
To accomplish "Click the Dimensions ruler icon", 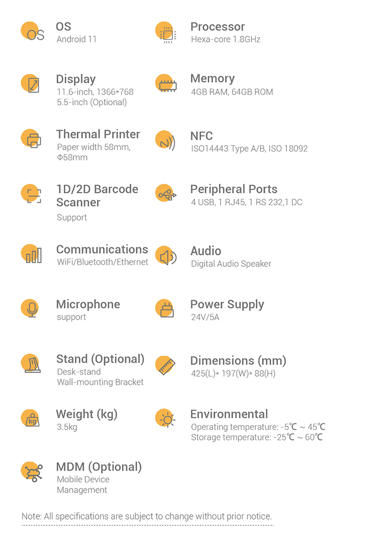I will coord(165,366).
